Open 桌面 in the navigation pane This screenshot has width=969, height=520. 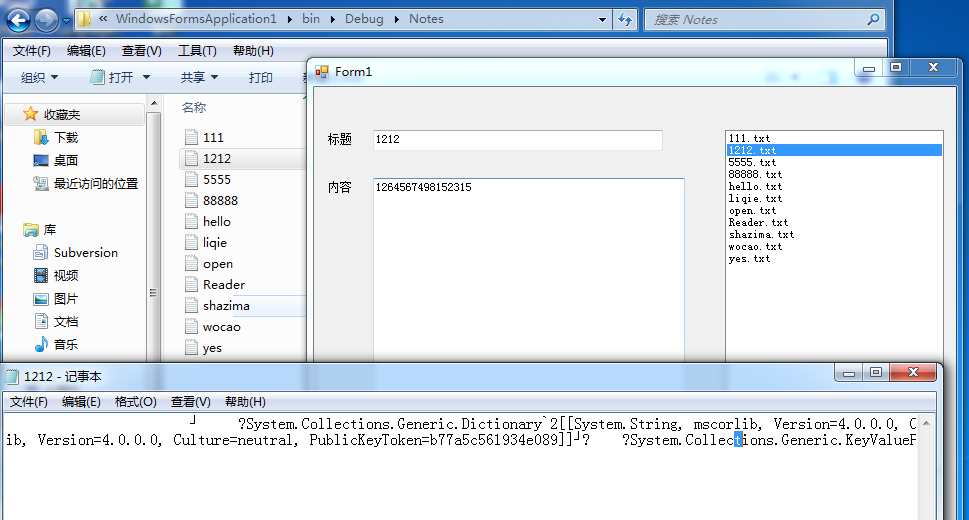coord(56,161)
